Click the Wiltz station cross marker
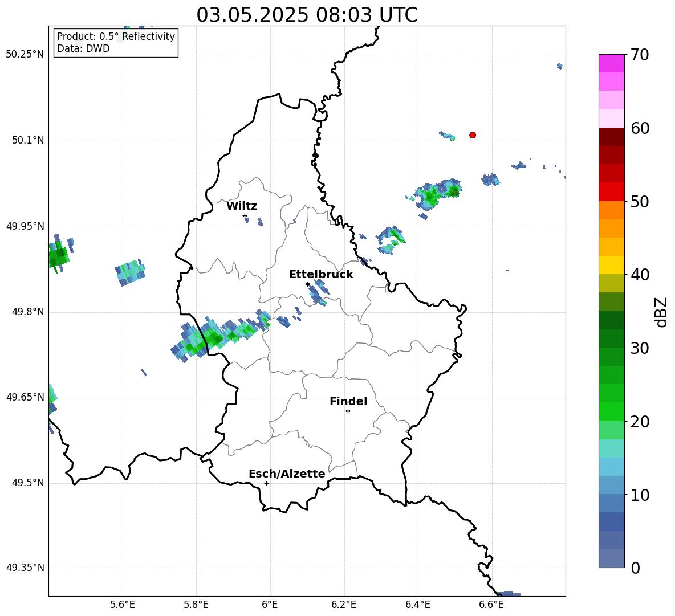The width and height of the screenshot is (675, 616). [x=245, y=215]
